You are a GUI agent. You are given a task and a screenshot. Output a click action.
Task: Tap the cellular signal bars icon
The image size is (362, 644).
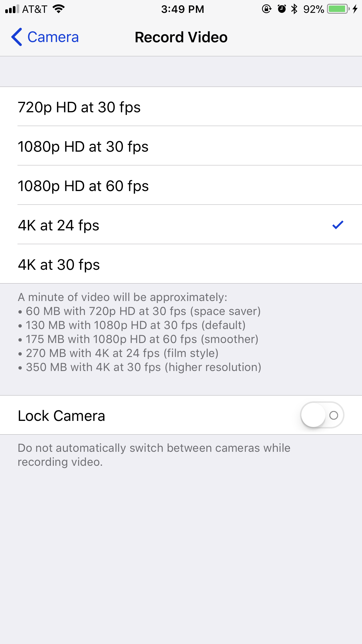(12, 9)
